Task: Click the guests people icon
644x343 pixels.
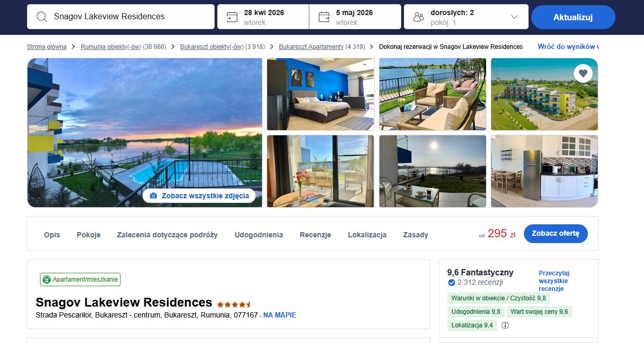Action: coord(418,17)
